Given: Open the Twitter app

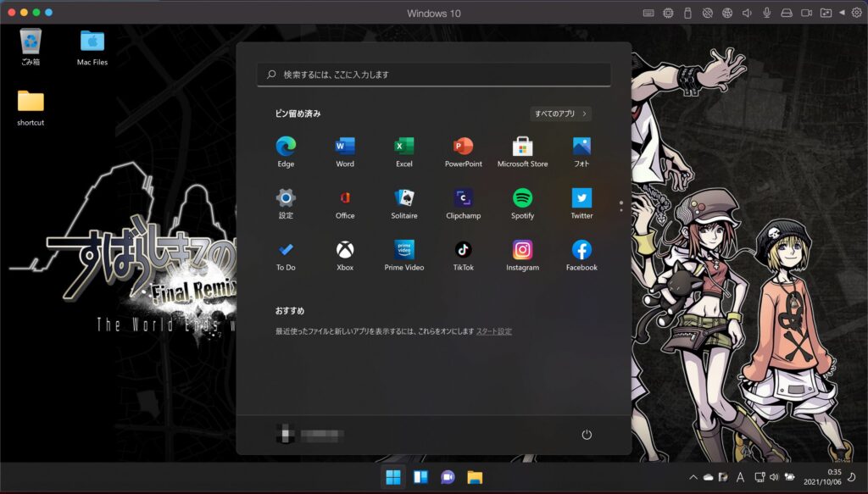Looking at the screenshot, I should (x=581, y=203).
